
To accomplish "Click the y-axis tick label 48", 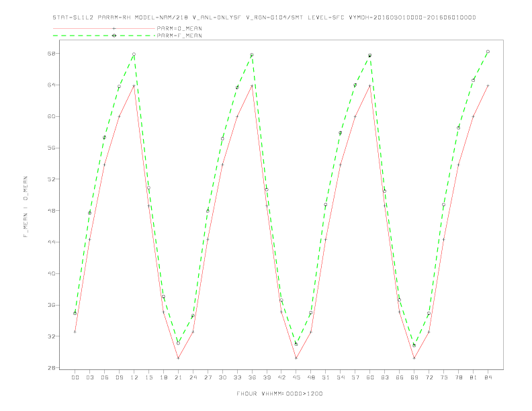I will [x=51, y=211].
